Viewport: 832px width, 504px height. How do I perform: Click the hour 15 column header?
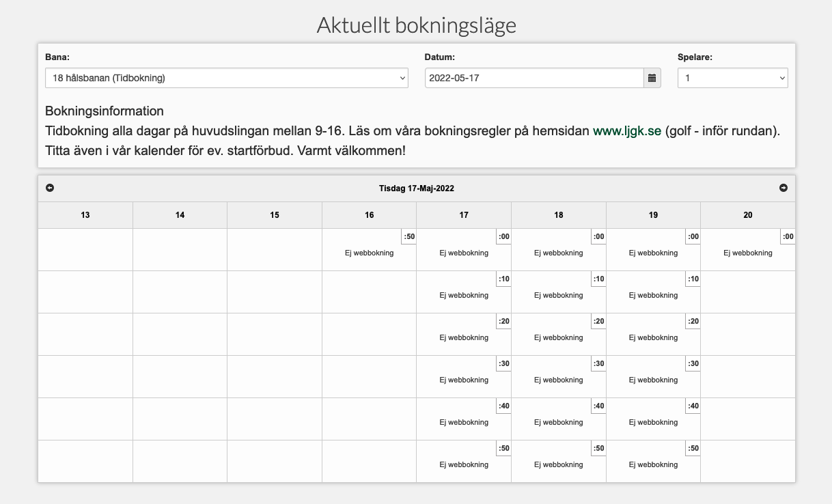coord(275,215)
